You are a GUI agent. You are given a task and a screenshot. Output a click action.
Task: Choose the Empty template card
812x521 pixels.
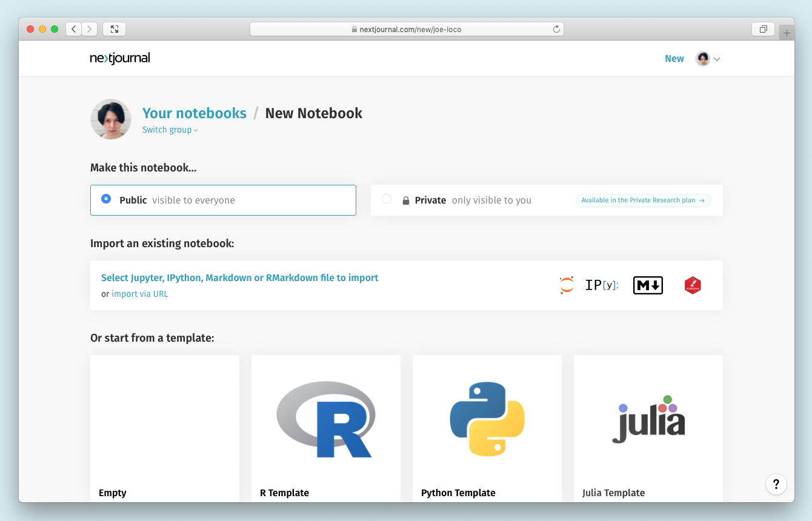[x=165, y=428]
